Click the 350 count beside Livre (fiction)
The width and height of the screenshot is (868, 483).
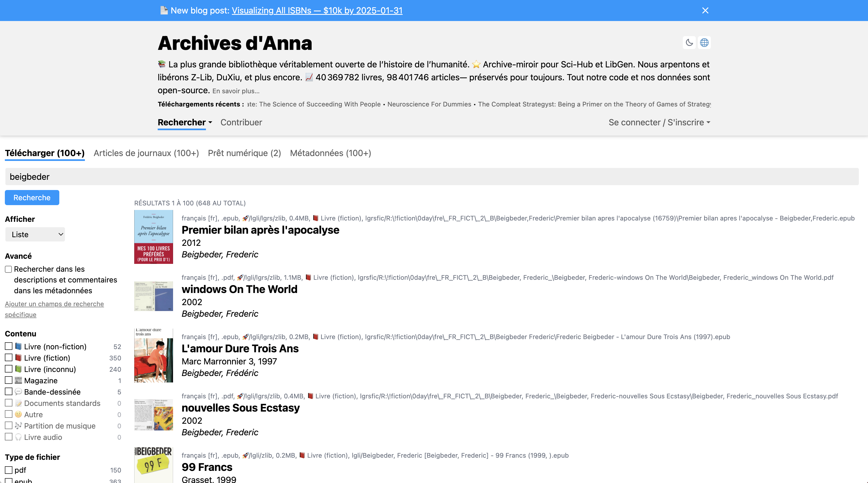point(115,358)
